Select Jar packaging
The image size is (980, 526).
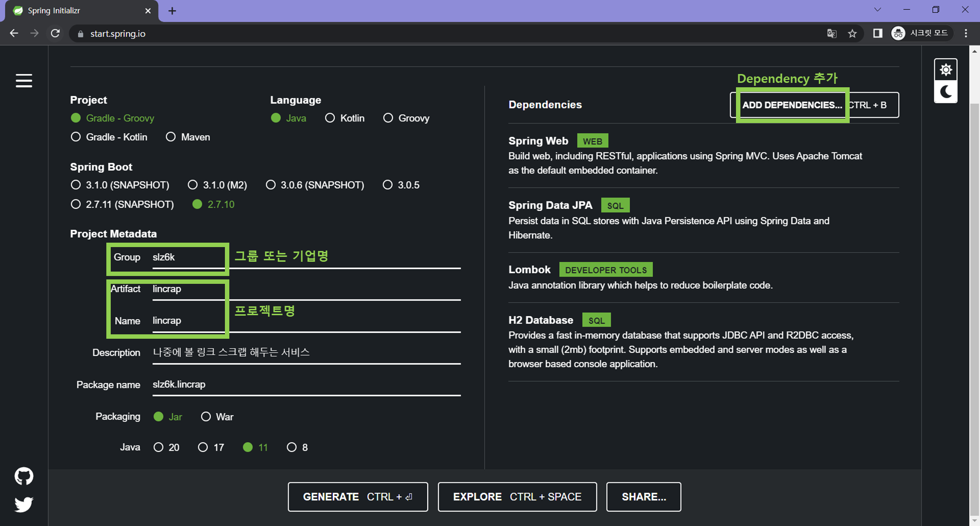point(168,417)
